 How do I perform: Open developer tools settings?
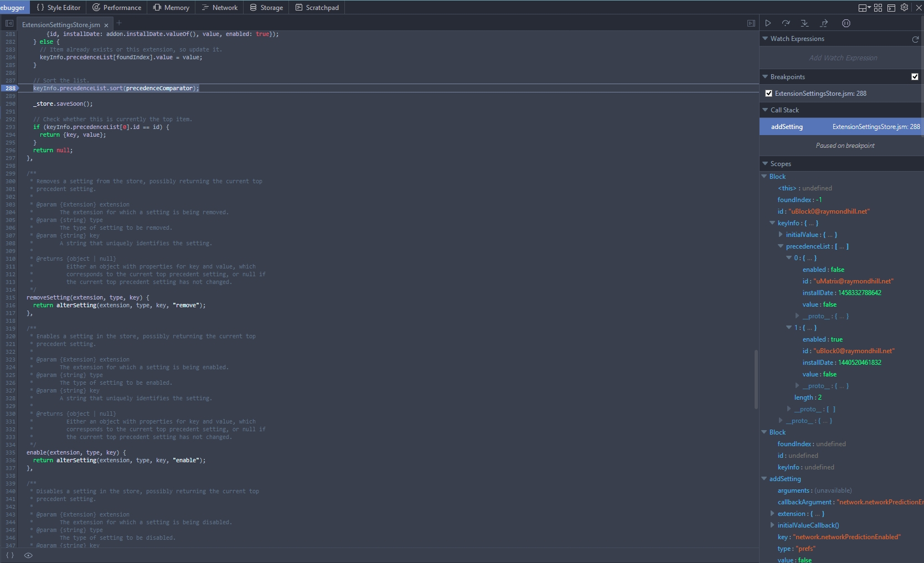(x=904, y=7)
